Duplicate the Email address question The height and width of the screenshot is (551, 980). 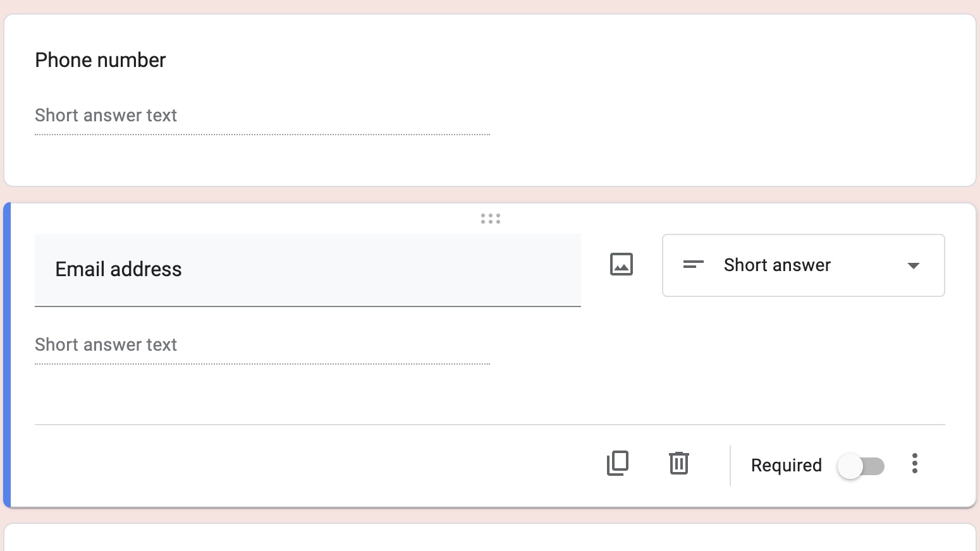[x=617, y=463]
